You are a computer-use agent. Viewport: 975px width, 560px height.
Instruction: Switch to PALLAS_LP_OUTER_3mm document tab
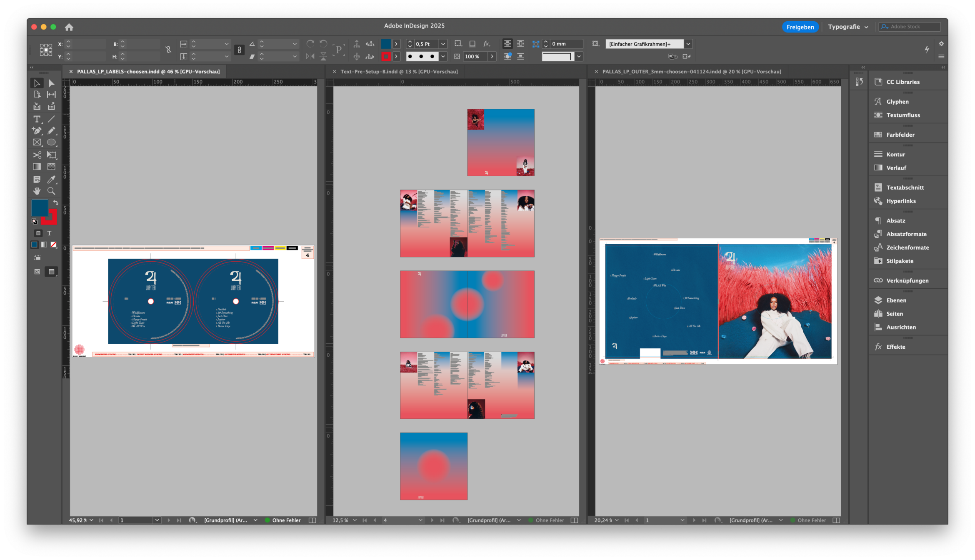point(691,72)
